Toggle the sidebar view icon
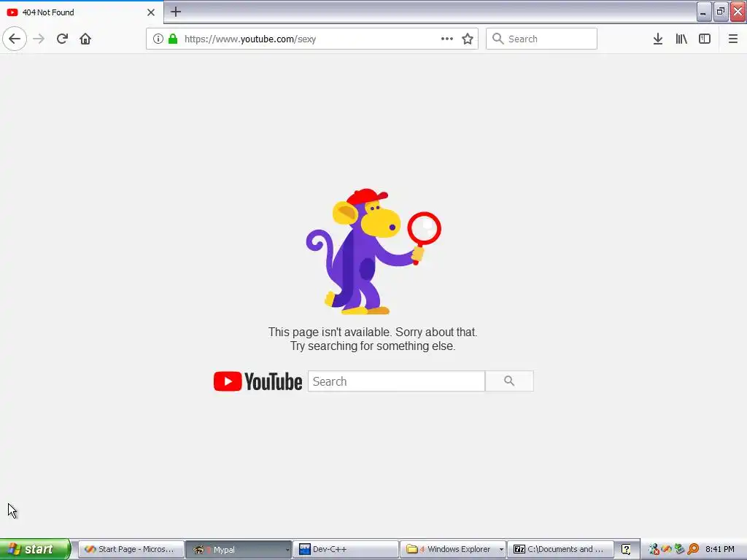747x560 pixels. click(705, 39)
